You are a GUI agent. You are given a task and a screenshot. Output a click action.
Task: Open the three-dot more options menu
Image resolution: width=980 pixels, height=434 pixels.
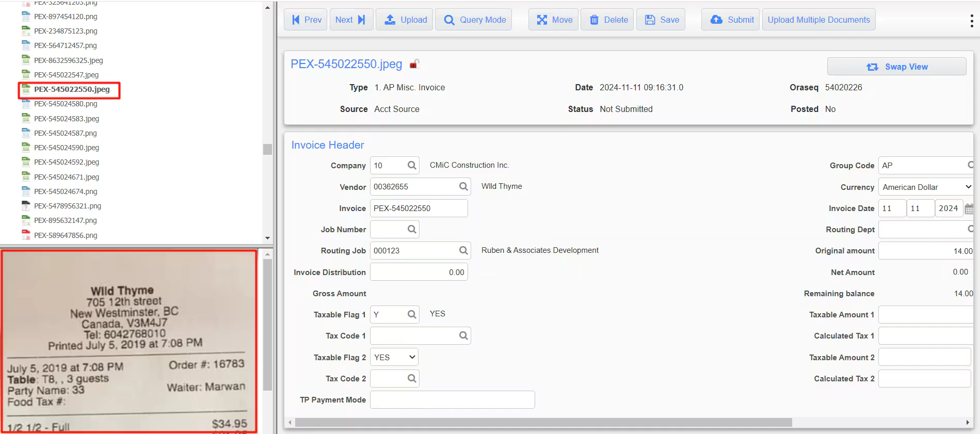tap(972, 21)
